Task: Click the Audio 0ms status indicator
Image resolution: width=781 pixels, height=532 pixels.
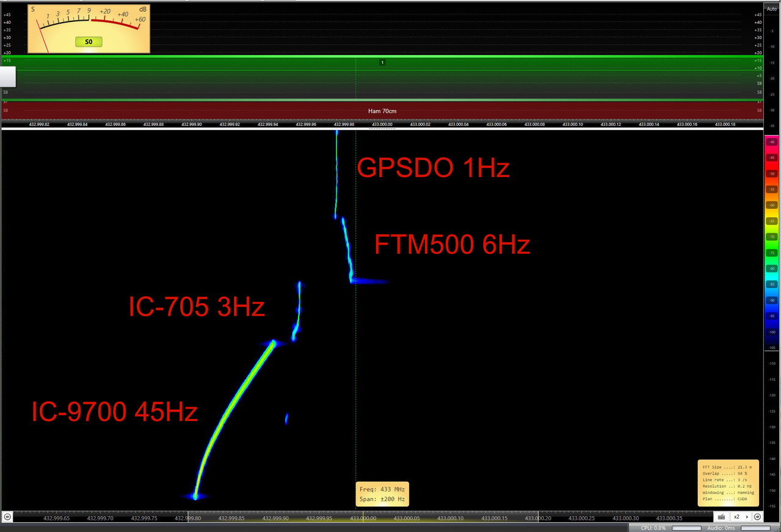Action: pyautogui.click(x=722, y=528)
